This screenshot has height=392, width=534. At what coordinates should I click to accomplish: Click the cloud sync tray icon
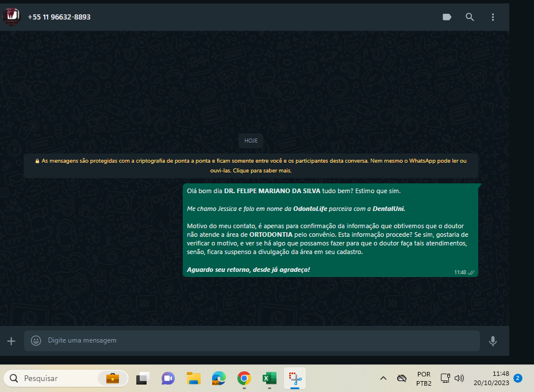tap(402, 378)
